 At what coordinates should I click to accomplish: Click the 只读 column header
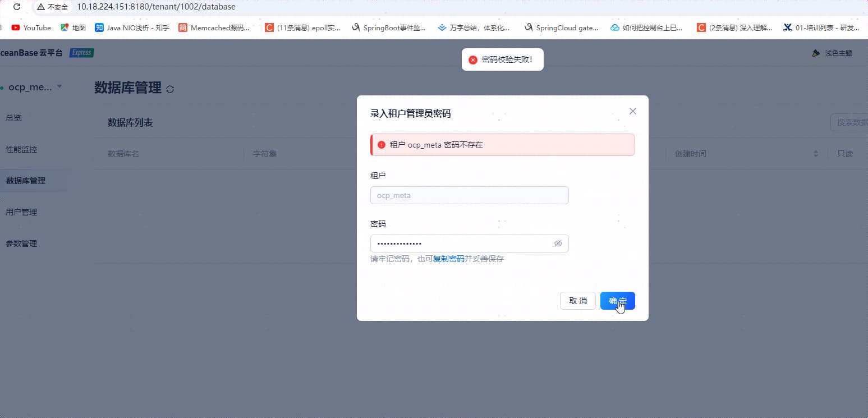(845, 154)
